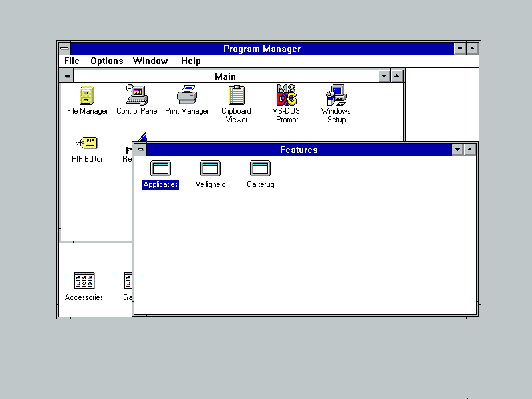This screenshot has width=532, height=399.
Task: Open the Program Manager control-menu box
Action: tap(64, 49)
